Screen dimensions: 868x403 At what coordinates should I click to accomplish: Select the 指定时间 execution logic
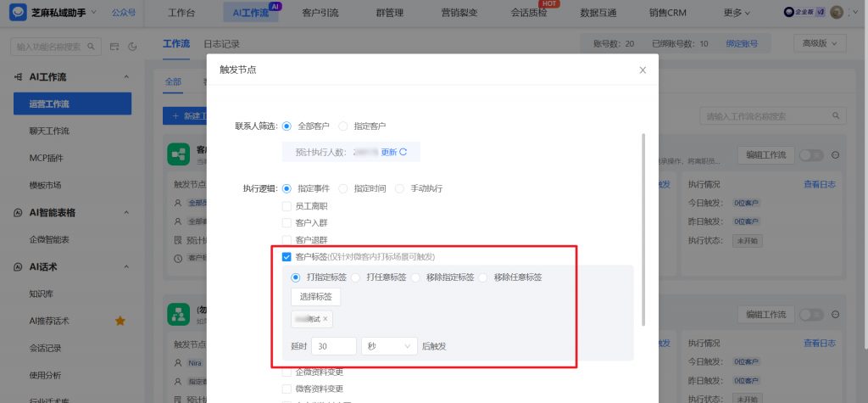343,188
